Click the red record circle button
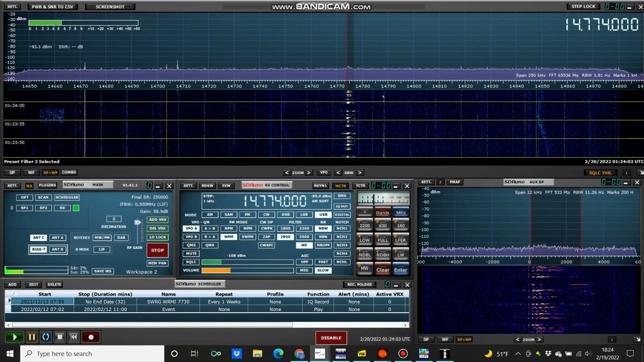Image resolution: width=644 pixels, height=362 pixels. point(91,337)
